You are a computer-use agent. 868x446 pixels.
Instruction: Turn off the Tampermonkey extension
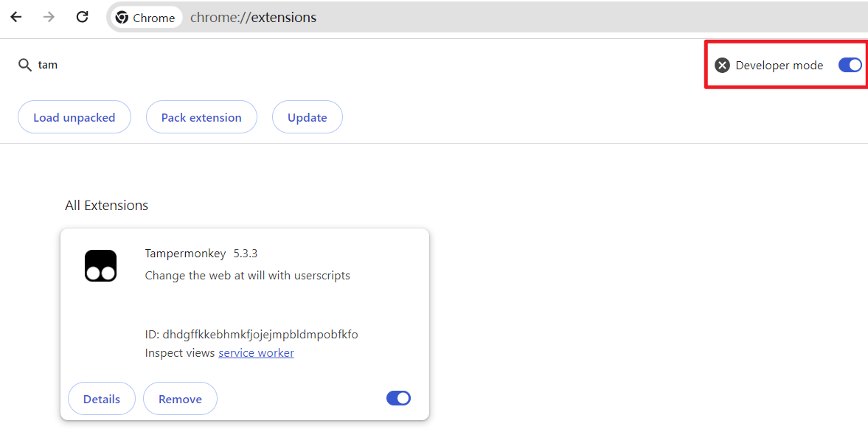click(397, 398)
